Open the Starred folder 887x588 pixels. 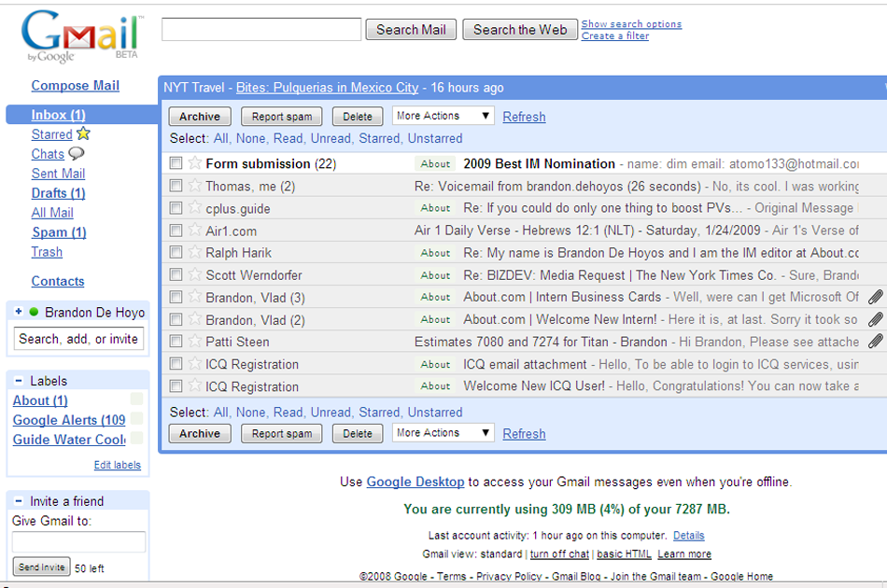pyautogui.click(x=51, y=134)
